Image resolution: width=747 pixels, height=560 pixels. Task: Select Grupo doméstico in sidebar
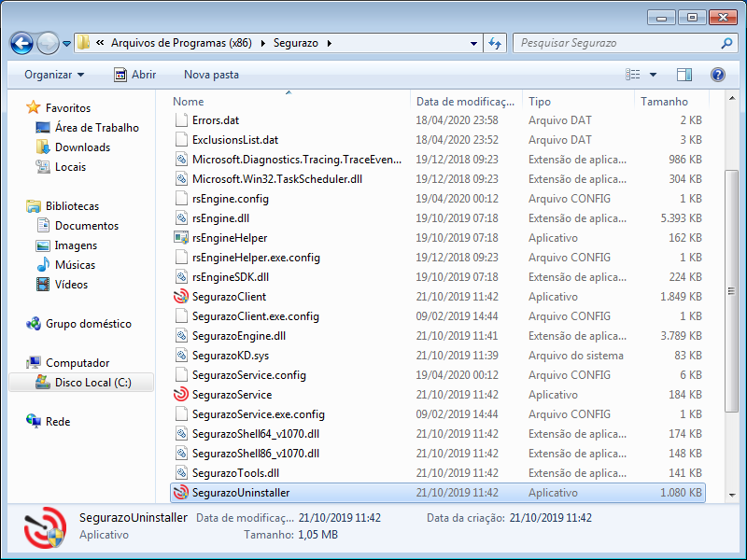click(89, 324)
